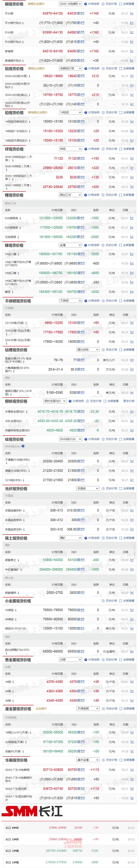This screenshot has width=140, height=868.
Task: Open the chart icon for 63A焊锡条
Action: coord(132,218)
